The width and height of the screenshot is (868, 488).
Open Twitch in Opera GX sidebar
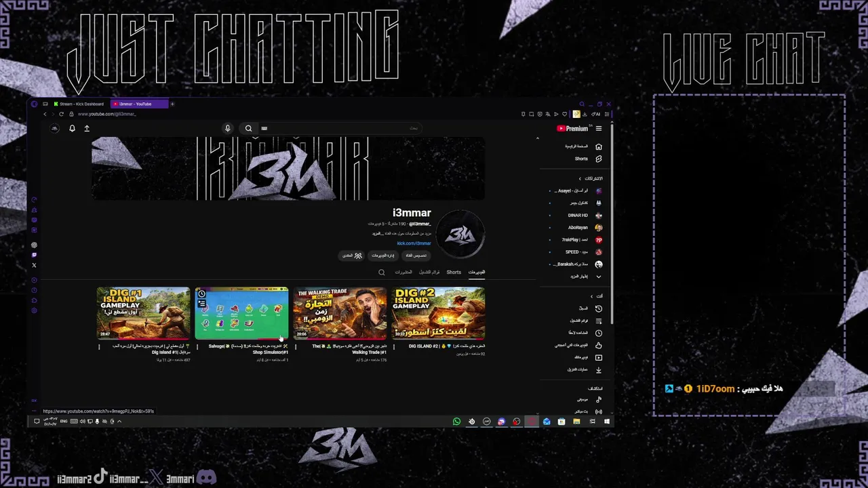[x=34, y=255]
